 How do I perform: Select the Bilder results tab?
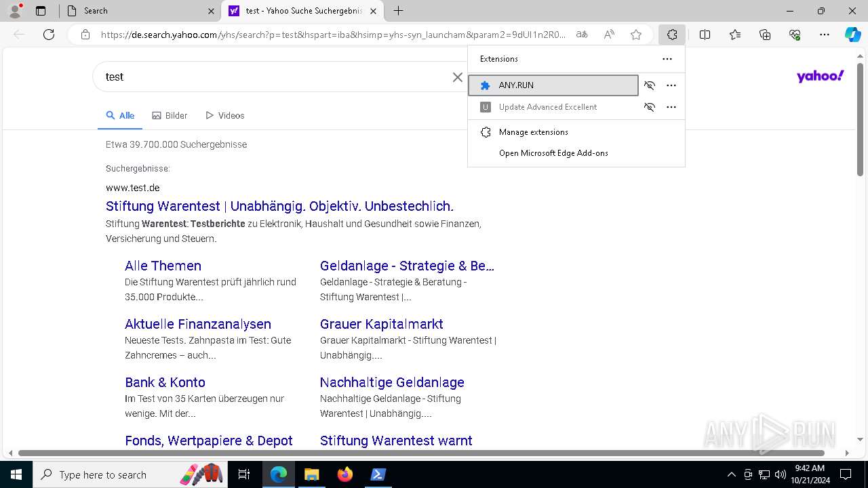coord(170,116)
